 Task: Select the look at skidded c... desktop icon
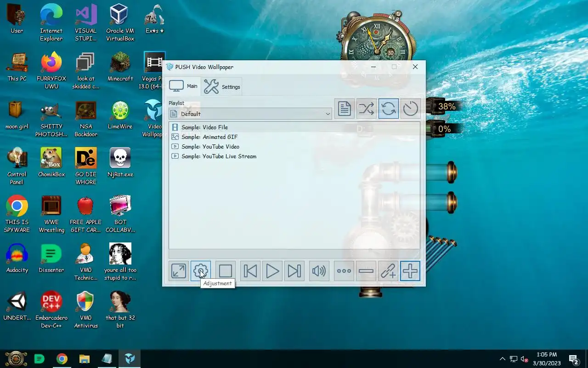(x=86, y=71)
